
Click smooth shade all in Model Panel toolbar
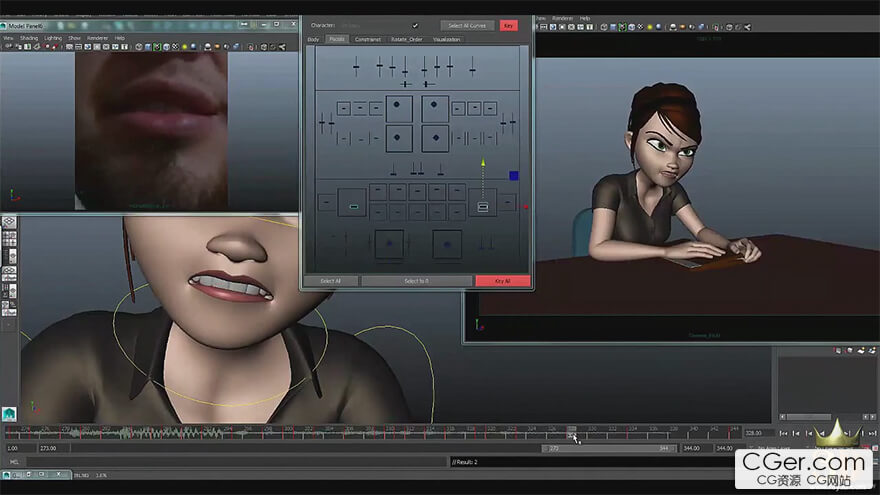(148, 47)
